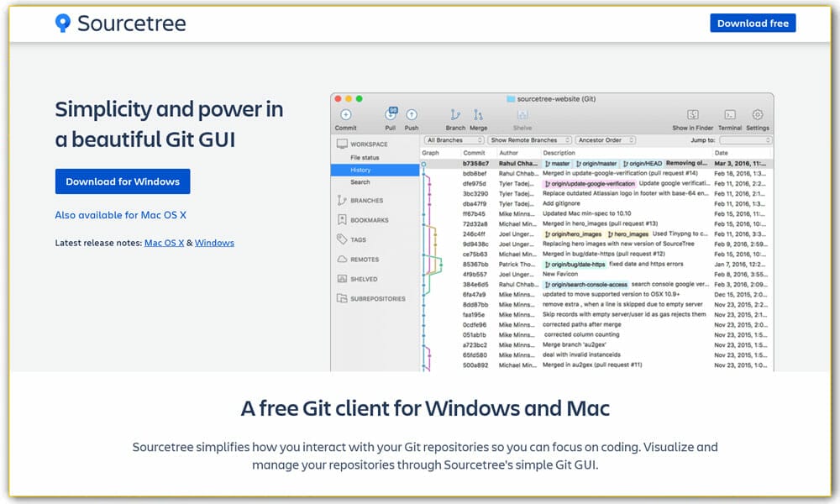Click the Sourcetree logo in the header
The height and width of the screenshot is (504, 840).
pos(118,24)
